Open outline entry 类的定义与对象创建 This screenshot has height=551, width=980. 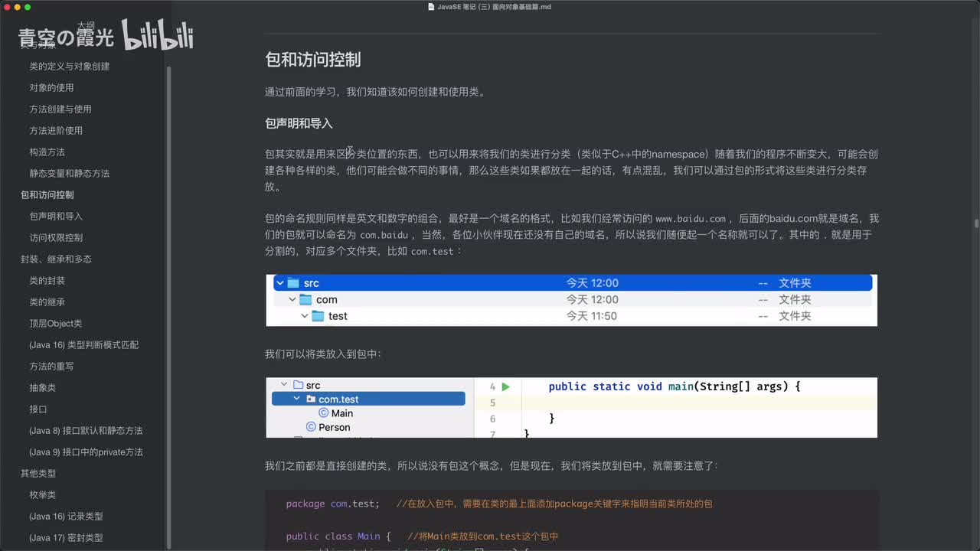click(69, 67)
